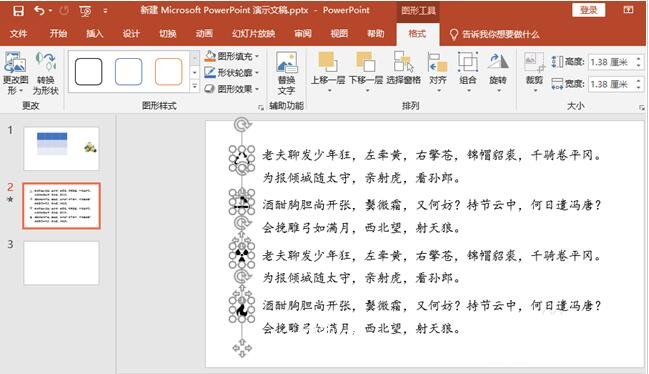Image resolution: width=649 pixels, height=374 pixels.
Task: Click the width spinner arrows
Action: (x=639, y=84)
